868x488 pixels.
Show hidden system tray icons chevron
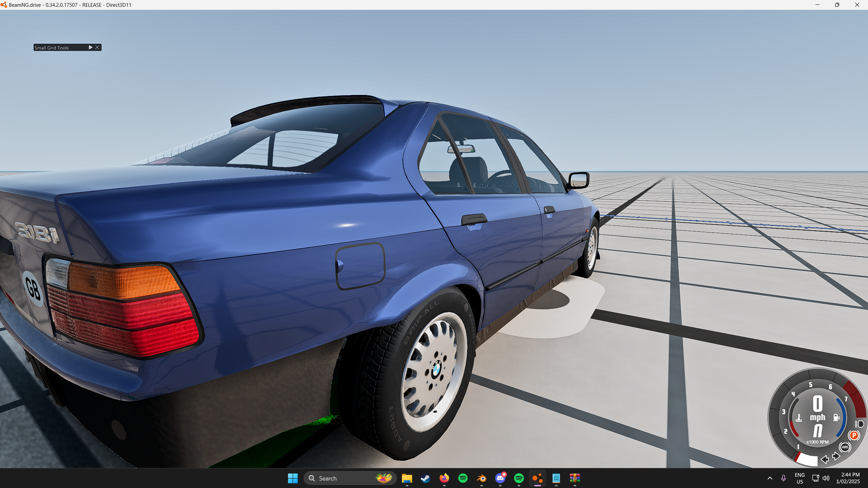[x=770, y=478]
